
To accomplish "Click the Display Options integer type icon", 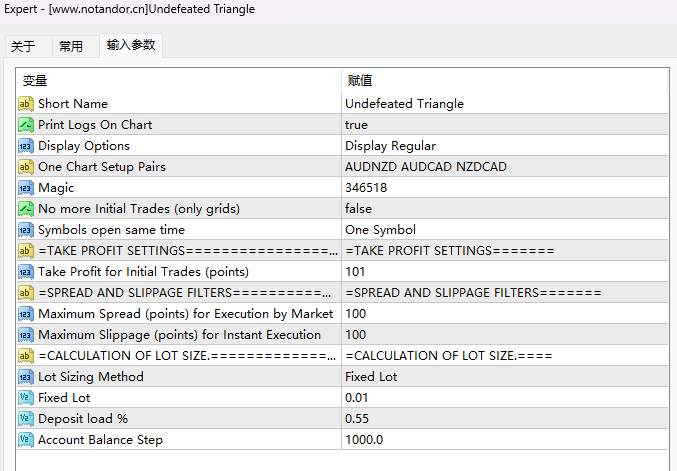I will point(26,146).
